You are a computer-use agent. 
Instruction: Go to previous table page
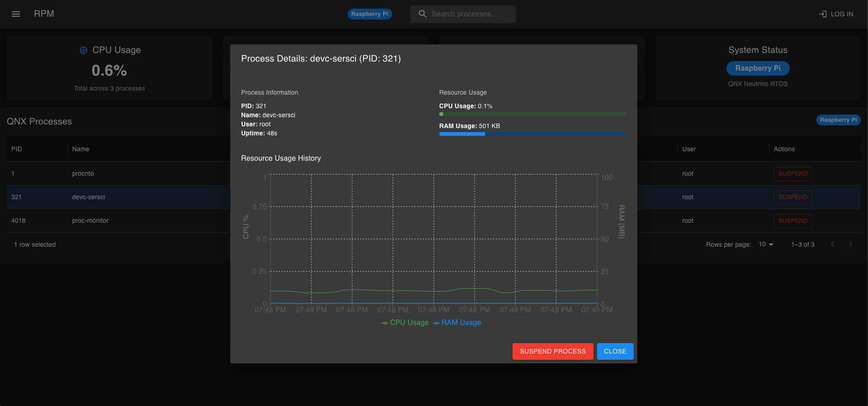click(832, 244)
